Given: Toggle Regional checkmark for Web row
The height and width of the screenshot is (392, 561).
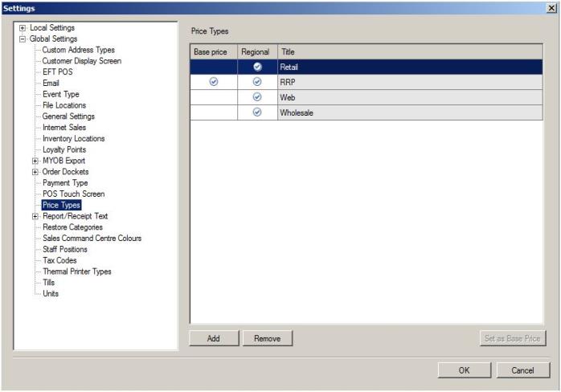Looking at the screenshot, I should (256, 97).
